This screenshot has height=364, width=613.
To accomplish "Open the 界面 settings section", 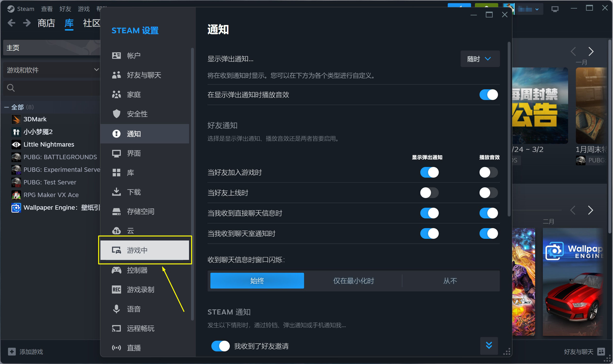I will 145,153.
